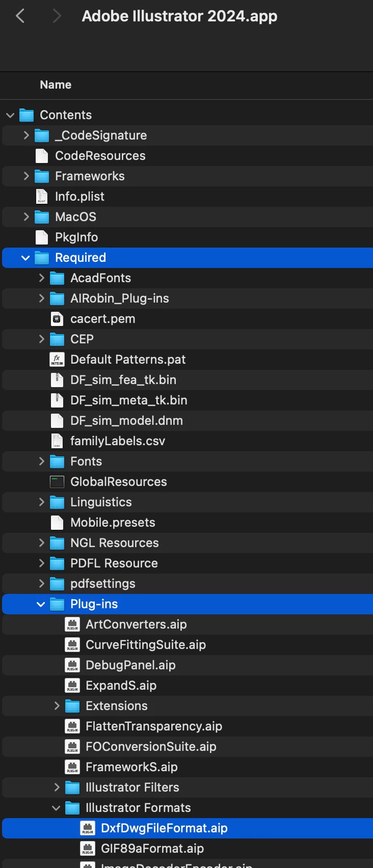Select the Info.plist file name
The image size is (373, 868).
point(79,197)
